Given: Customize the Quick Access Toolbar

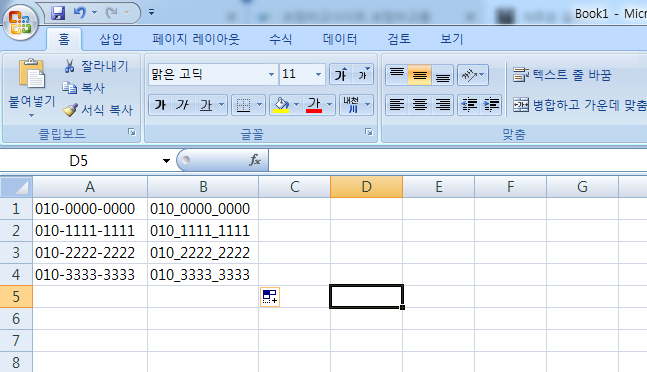Looking at the screenshot, I should tap(151, 12).
